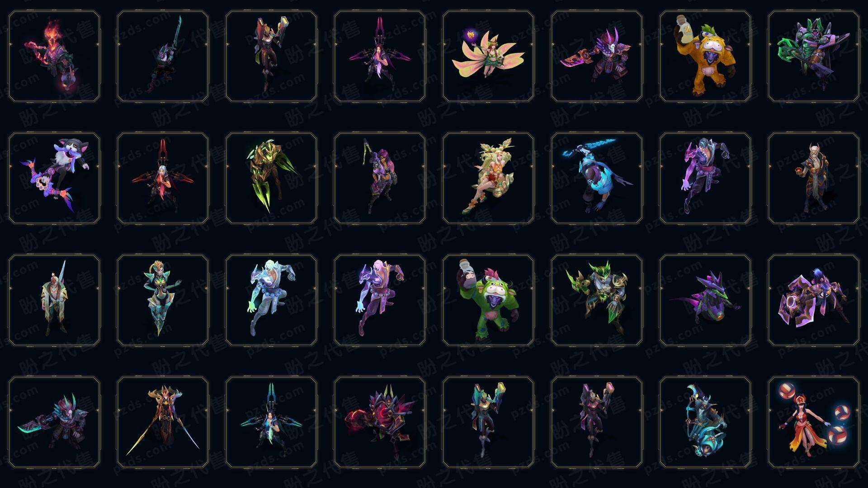868x488 pixels.
Task: Select the red-haired character with crimson blades
Action: tap(163, 178)
